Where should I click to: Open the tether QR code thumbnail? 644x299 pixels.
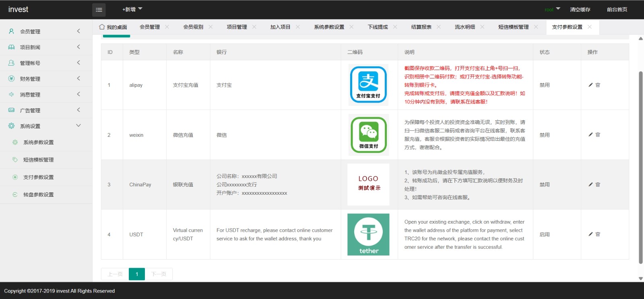coord(368,235)
